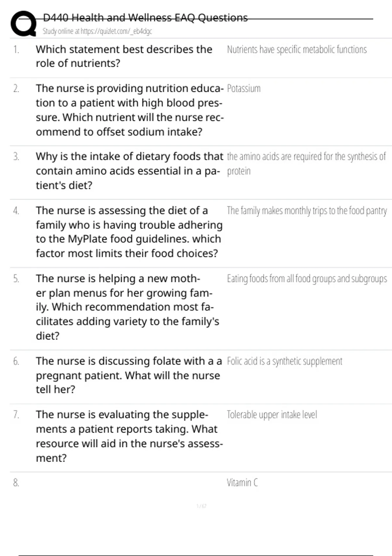
Task: Select the new mother menu planning question
Action: pos(127,307)
